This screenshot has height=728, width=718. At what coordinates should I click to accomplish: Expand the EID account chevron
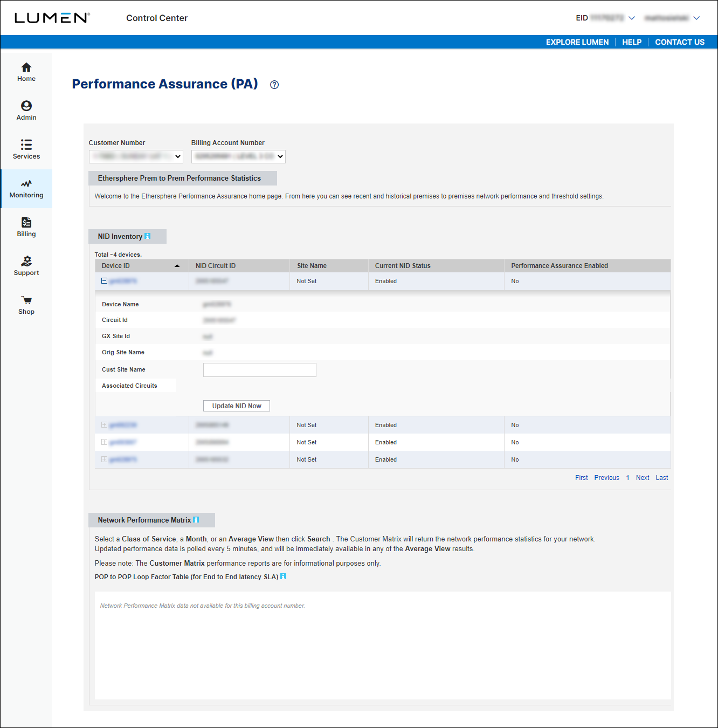(x=632, y=18)
